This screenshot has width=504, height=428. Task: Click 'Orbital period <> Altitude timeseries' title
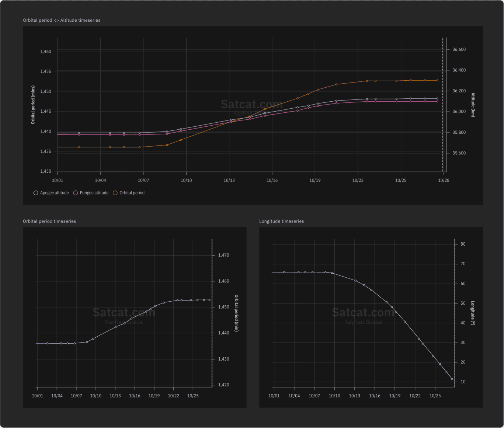click(62, 20)
